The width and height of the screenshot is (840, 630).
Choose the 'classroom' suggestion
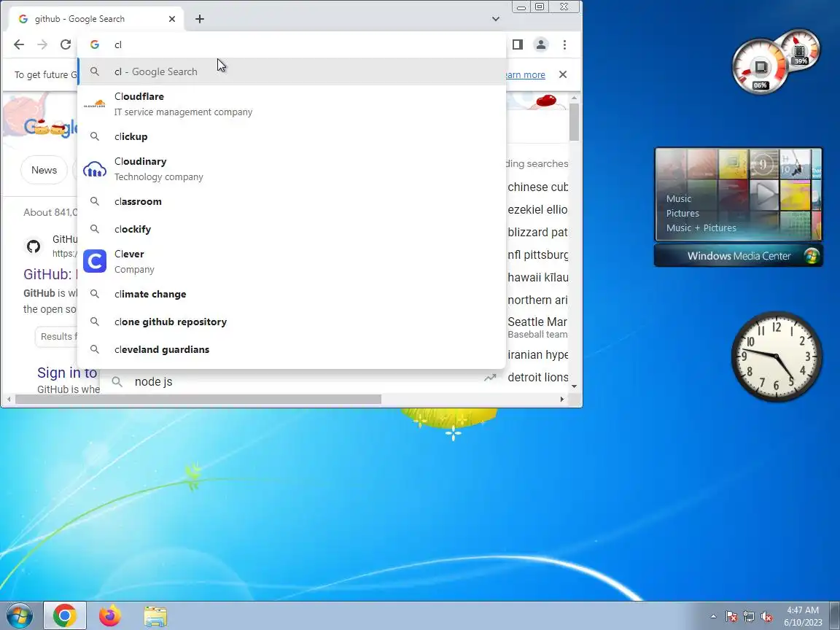pyautogui.click(x=292, y=201)
